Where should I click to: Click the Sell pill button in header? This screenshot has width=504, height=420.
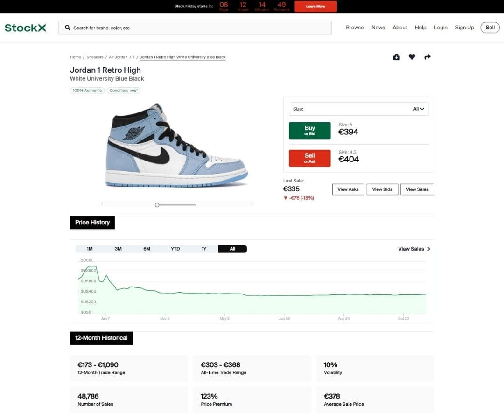pos(490,28)
